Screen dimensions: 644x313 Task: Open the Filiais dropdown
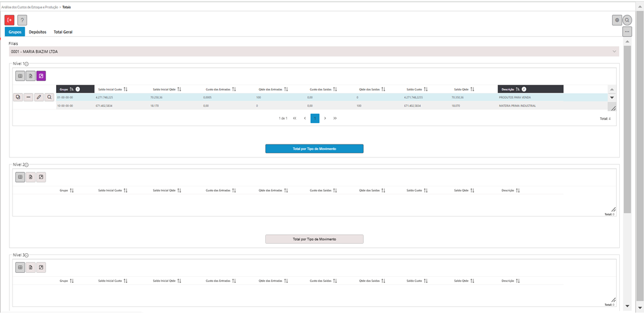click(x=614, y=51)
